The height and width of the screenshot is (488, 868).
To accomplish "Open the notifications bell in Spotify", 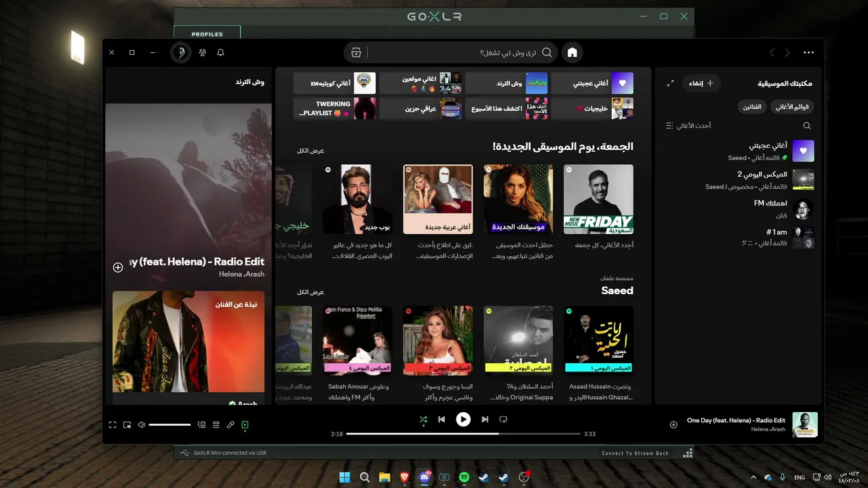I will coord(220,52).
